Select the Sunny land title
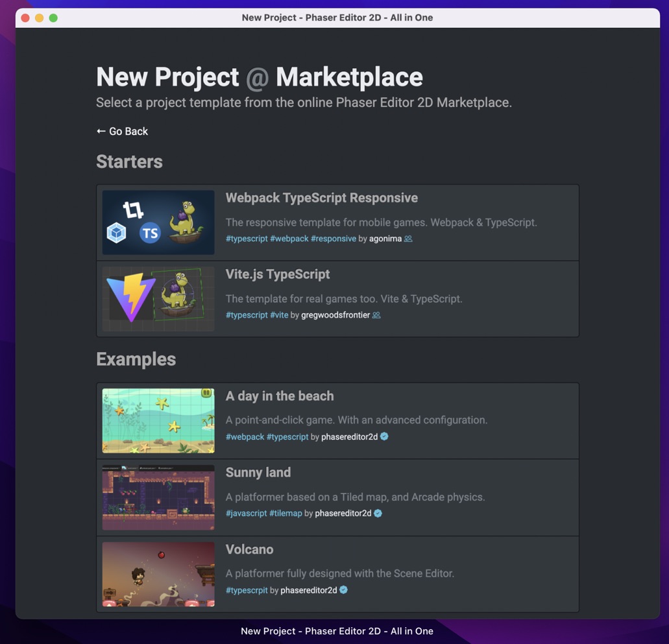 tap(258, 473)
